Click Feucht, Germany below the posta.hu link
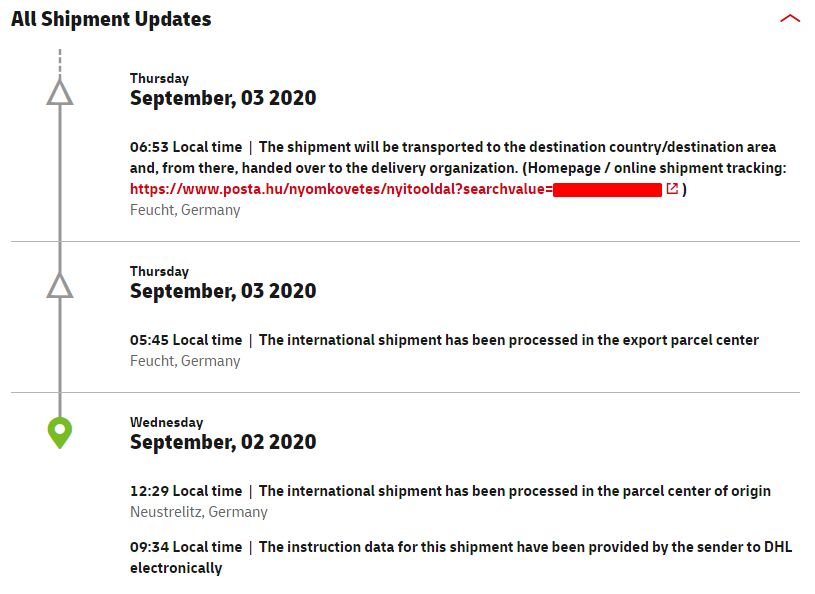 coord(185,210)
